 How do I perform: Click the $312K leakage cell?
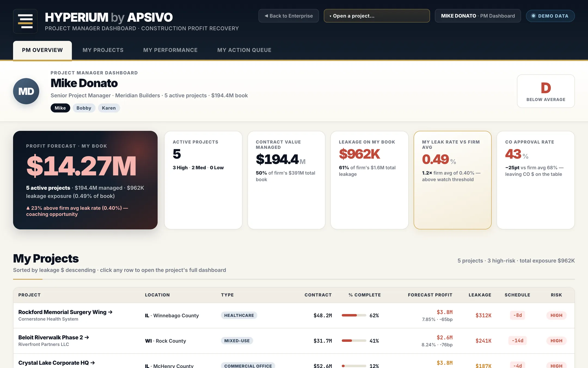tap(483, 315)
